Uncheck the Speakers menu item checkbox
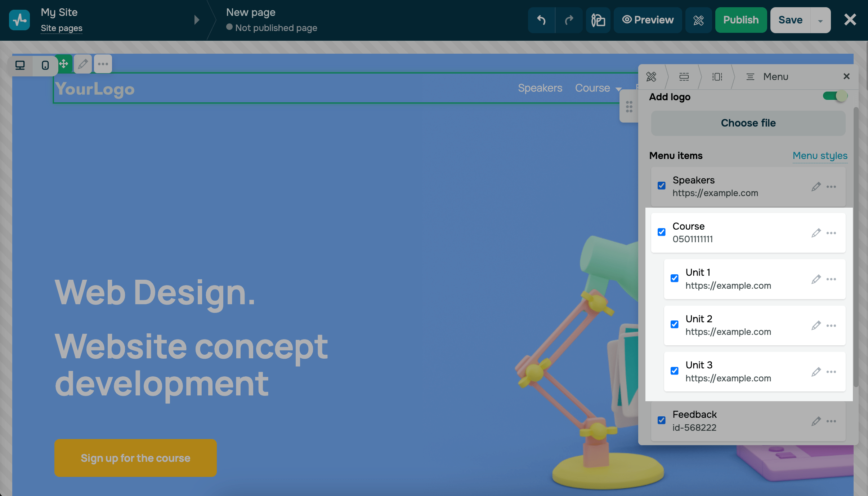The width and height of the screenshot is (868, 496). pos(662,186)
